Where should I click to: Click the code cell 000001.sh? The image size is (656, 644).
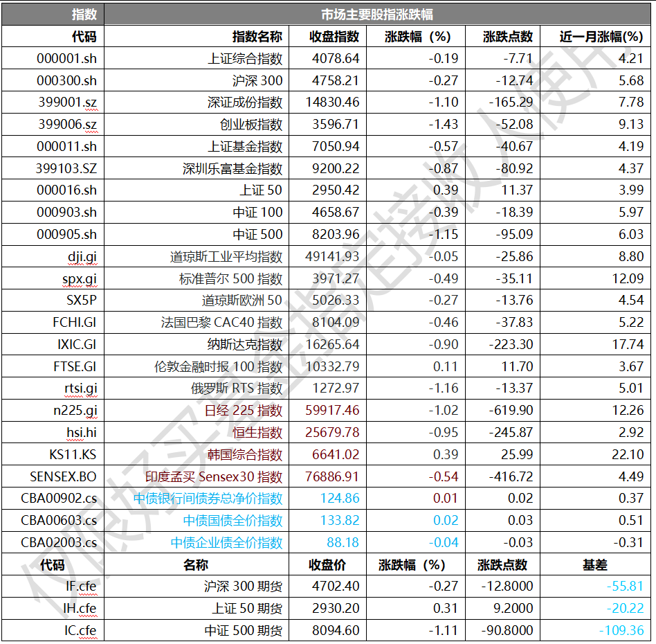pos(67,58)
